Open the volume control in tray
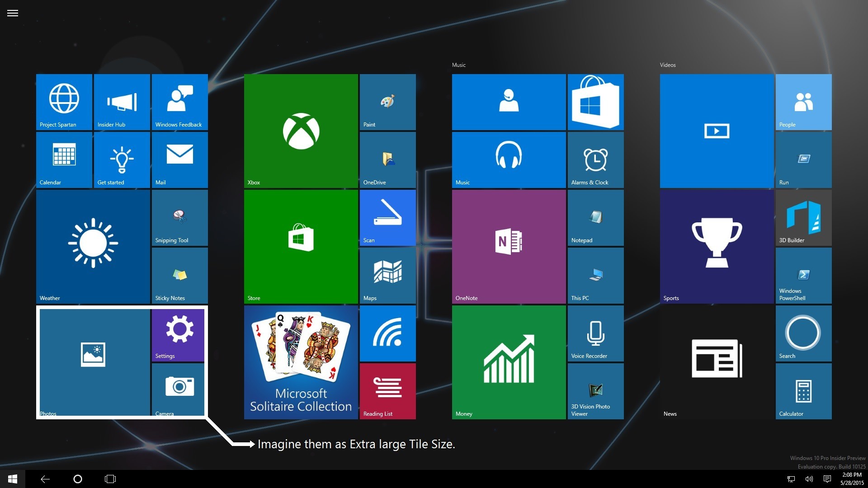The image size is (868, 488). tap(809, 479)
